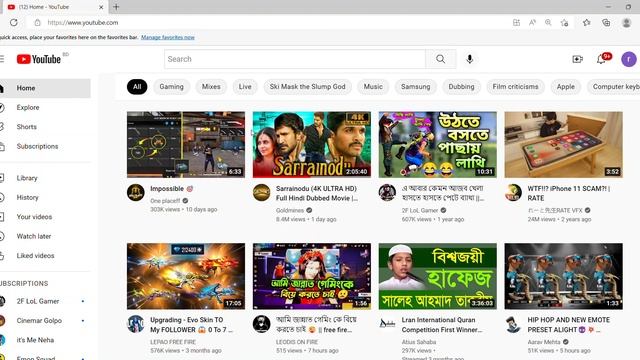Screen dimensions: 640x360
Task: Play Upgrading Evo Skin thumbnail
Action: (x=186, y=276)
